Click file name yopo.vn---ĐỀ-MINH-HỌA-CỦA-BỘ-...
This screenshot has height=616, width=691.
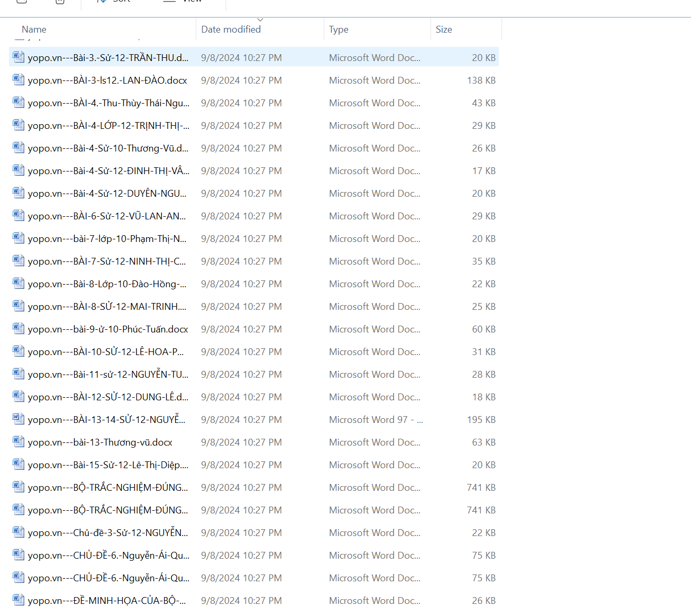(x=107, y=601)
